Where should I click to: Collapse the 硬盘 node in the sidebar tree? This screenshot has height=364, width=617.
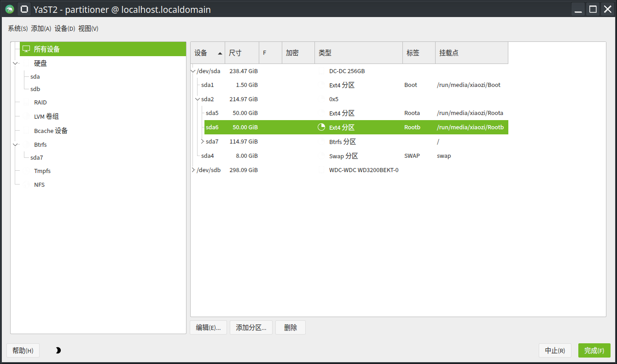pyautogui.click(x=16, y=63)
